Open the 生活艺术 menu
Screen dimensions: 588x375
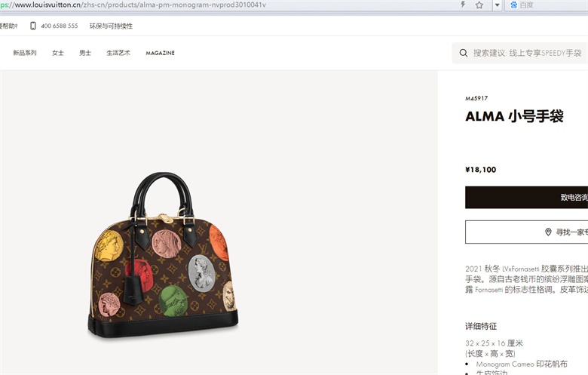click(118, 53)
